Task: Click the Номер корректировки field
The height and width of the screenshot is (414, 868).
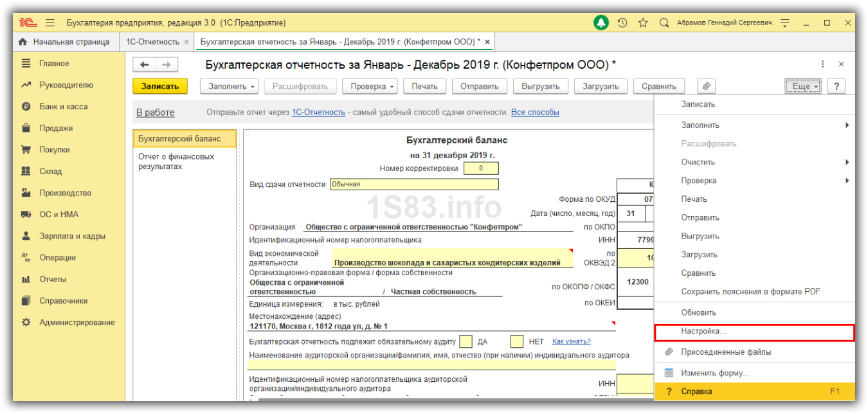Action: 481,168
